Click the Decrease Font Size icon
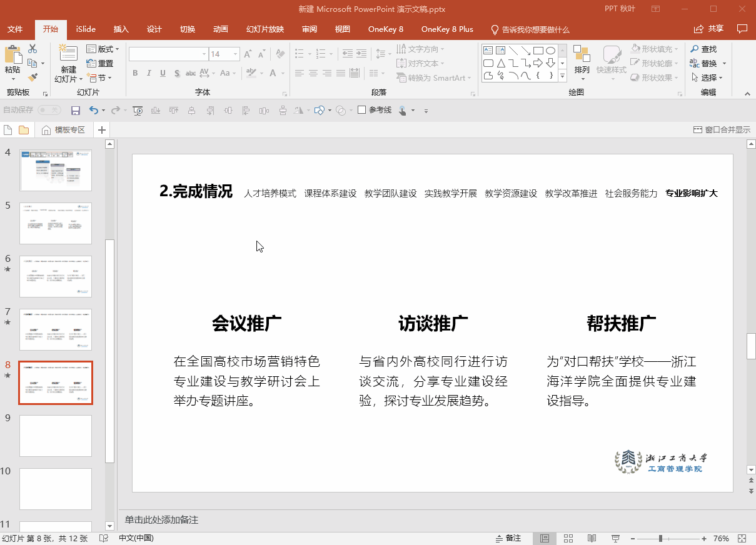Viewport: 756px width, 545px height. pos(262,54)
